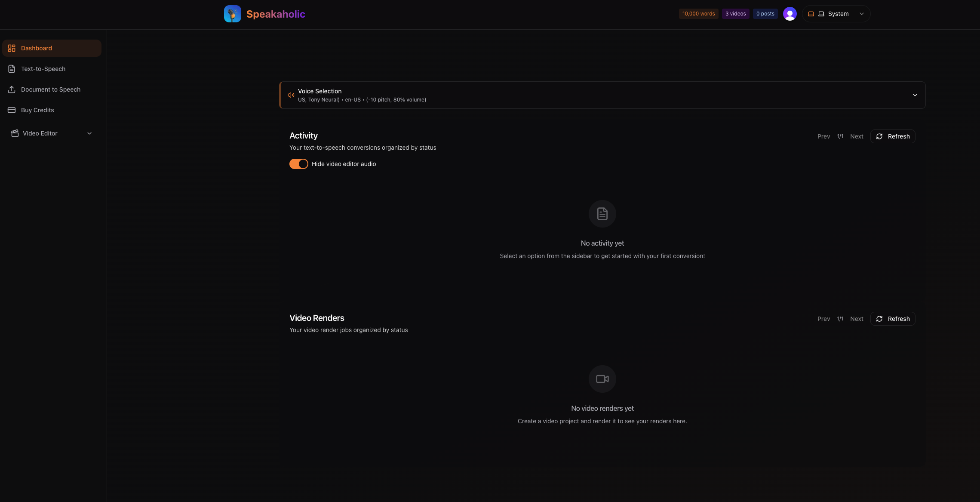Click the Voice Selection speaker icon
980x502 pixels.
coord(291,95)
